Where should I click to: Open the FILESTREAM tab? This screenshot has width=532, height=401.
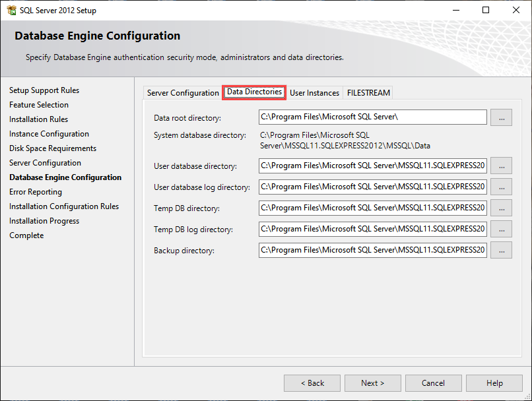tap(368, 93)
